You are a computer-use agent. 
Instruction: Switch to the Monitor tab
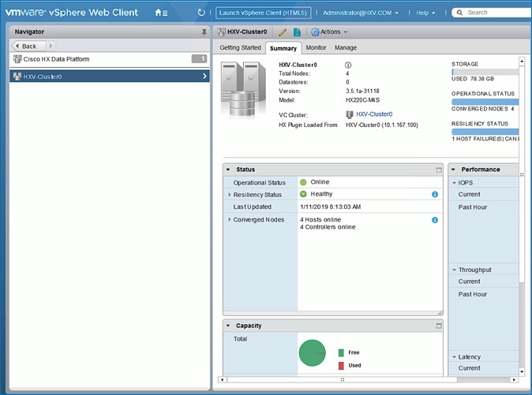click(316, 48)
